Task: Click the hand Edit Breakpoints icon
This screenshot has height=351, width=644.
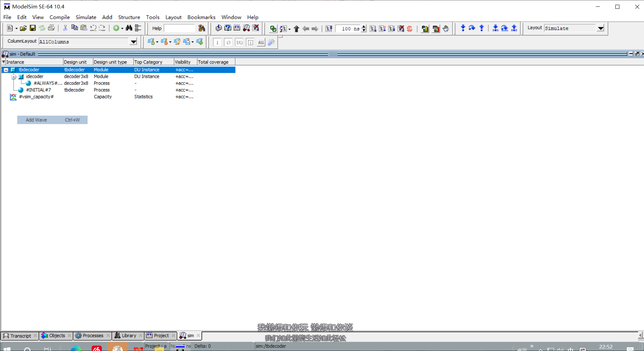Action: pyautogui.click(x=446, y=29)
